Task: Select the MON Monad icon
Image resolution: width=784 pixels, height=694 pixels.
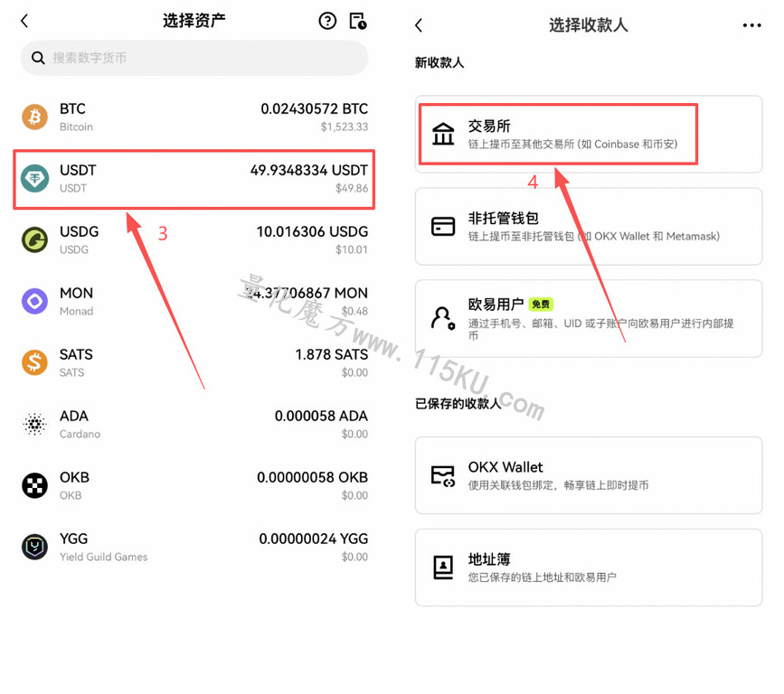Action: point(34,301)
